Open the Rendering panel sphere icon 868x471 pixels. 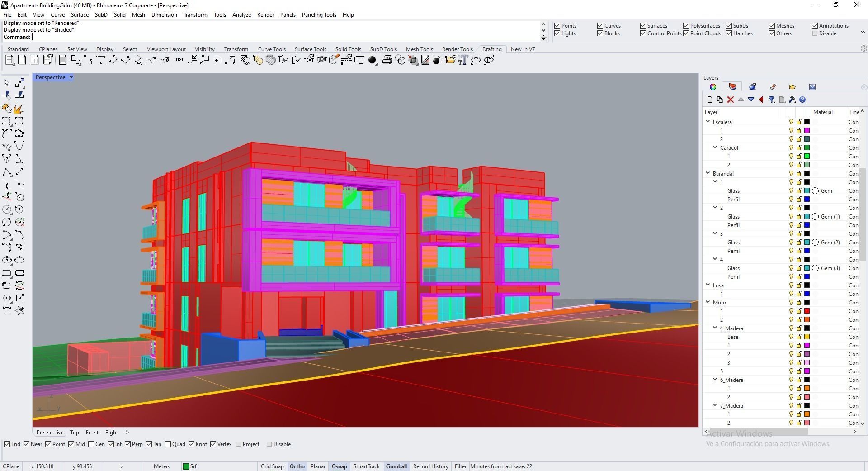pos(752,87)
